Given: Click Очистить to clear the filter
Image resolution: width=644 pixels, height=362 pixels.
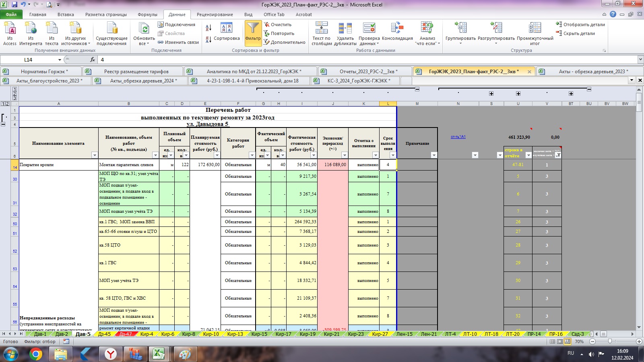Looking at the screenshot, I should [x=278, y=25].
